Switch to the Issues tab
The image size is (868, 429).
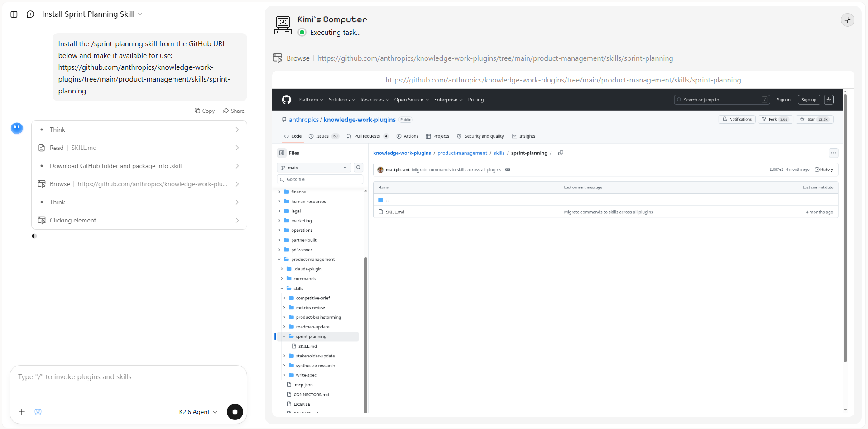coord(324,136)
